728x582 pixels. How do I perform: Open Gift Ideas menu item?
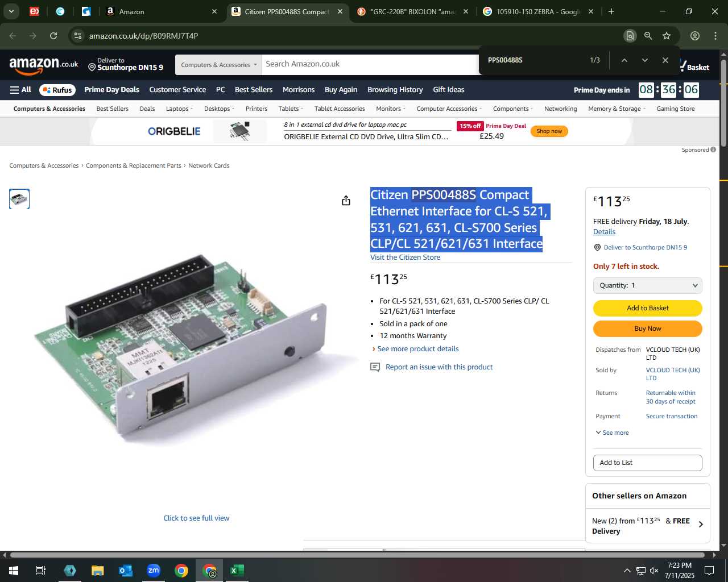(x=449, y=90)
